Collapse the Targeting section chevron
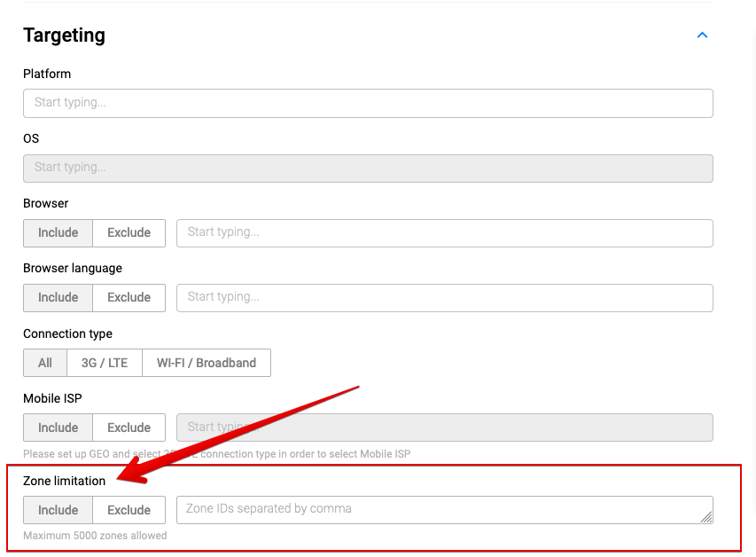 coord(702,35)
